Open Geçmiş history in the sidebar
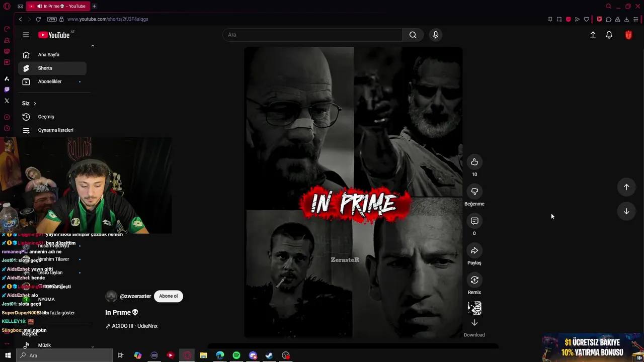The image size is (644, 362). click(x=52, y=117)
